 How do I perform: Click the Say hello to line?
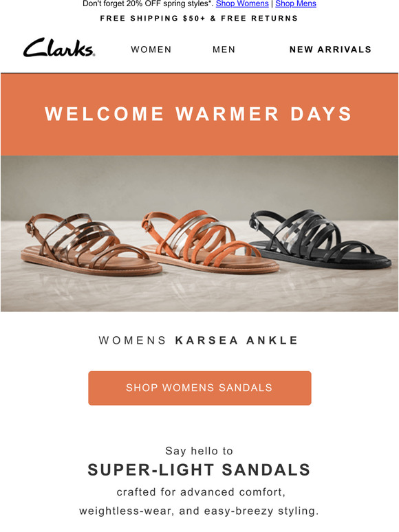199,451
